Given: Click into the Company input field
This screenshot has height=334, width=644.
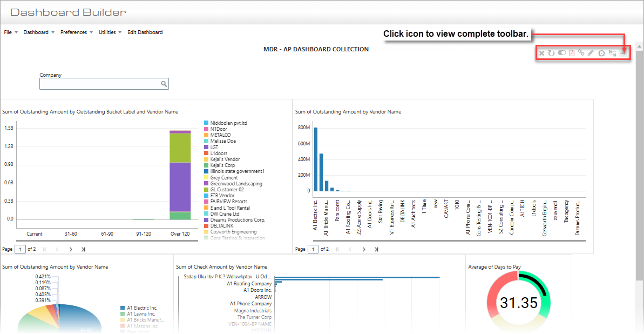Looking at the screenshot, I should click(x=100, y=84).
